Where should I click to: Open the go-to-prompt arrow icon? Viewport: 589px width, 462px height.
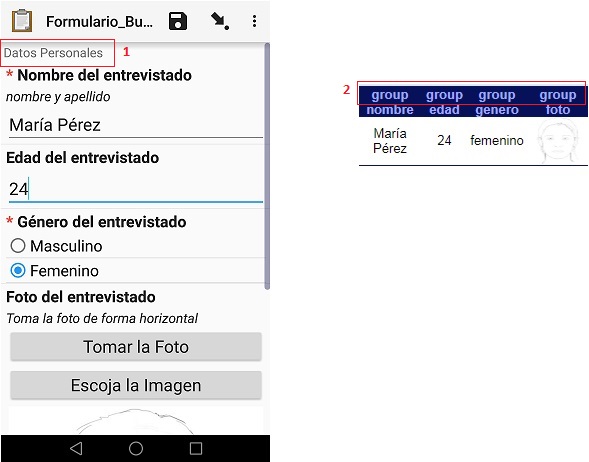(x=220, y=21)
